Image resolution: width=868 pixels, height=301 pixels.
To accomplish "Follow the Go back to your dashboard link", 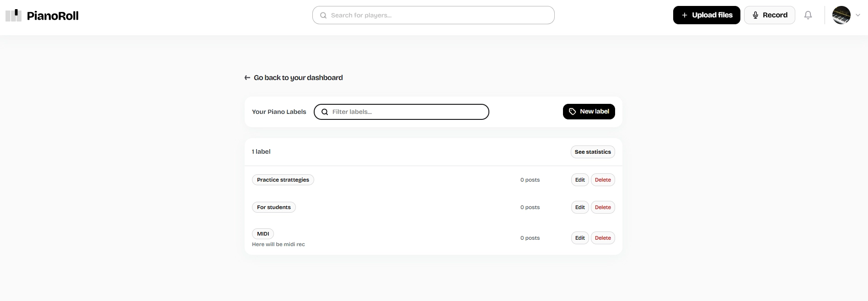I will pyautogui.click(x=298, y=78).
